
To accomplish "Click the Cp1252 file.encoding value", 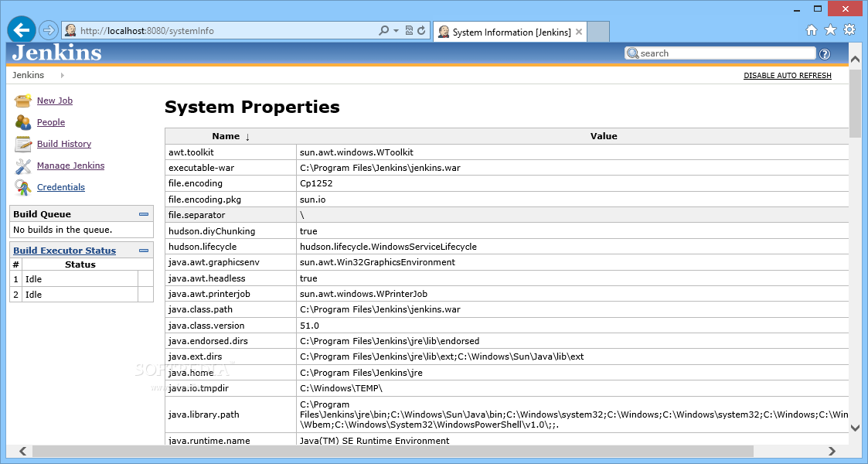I will pyautogui.click(x=316, y=183).
